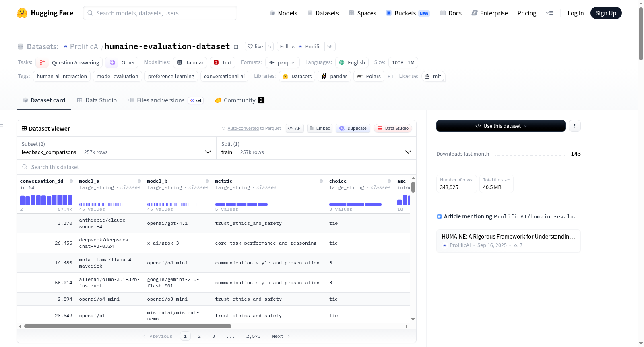Click the conversational-ai tag
The image size is (644, 347).
click(224, 76)
